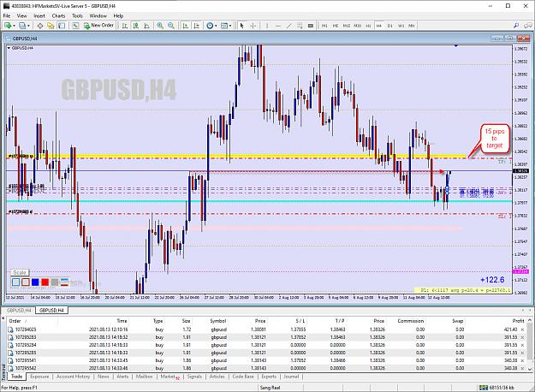Click the Periodicity clock icon
This screenshot has width=535, height=392.
pyautogui.click(x=210, y=26)
